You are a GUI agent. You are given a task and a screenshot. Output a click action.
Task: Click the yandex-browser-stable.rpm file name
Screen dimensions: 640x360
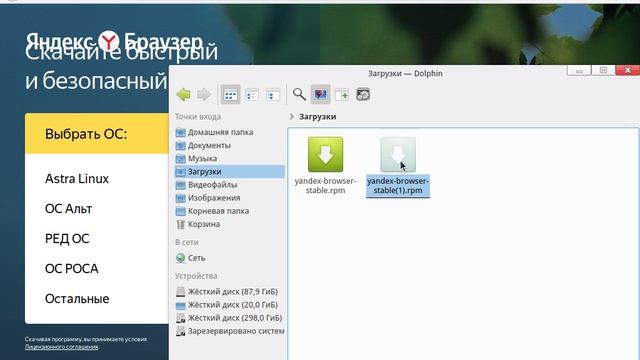click(x=325, y=185)
